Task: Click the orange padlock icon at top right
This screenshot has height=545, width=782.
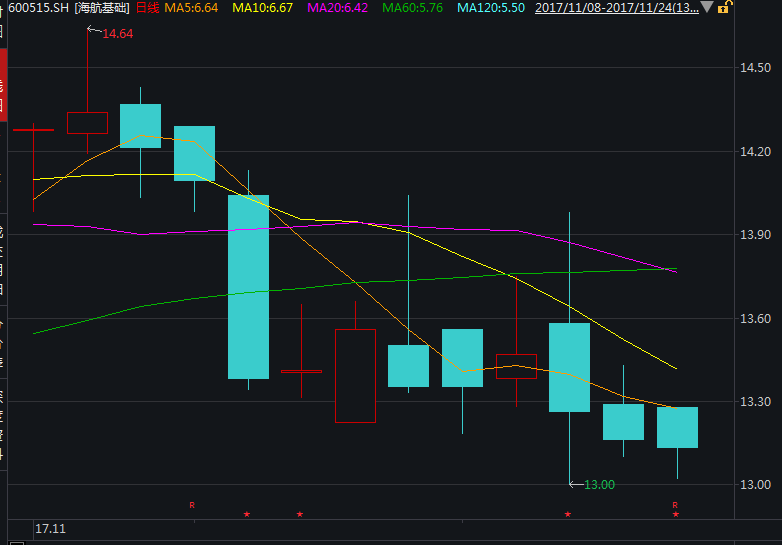Action: click(726, 8)
